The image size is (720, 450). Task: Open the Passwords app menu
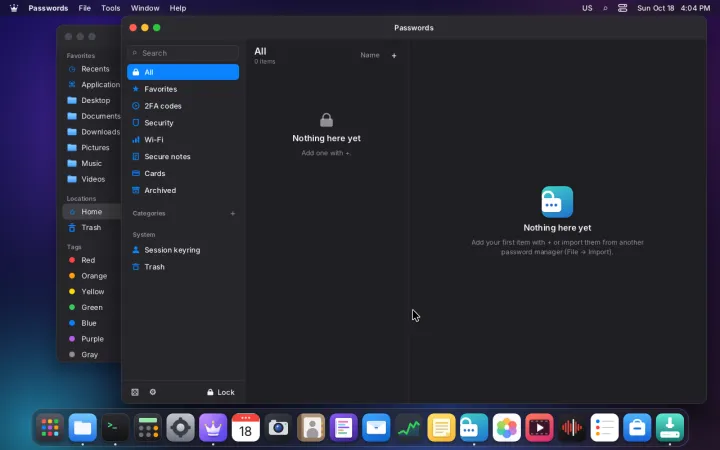48,8
